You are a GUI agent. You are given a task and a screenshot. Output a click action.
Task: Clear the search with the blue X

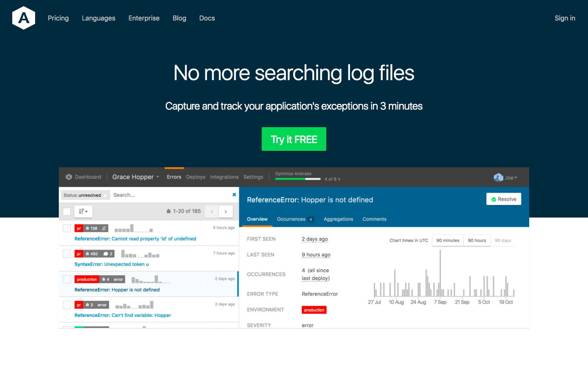[x=234, y=195]
